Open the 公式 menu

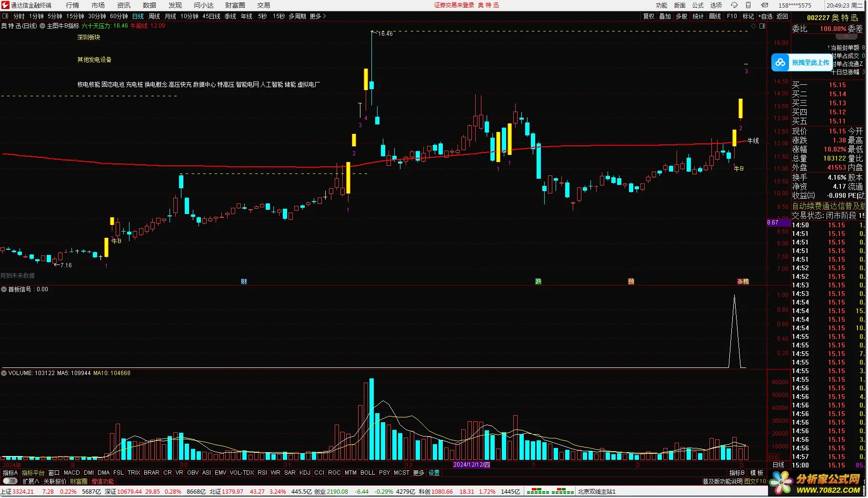(x=698, y=5)
